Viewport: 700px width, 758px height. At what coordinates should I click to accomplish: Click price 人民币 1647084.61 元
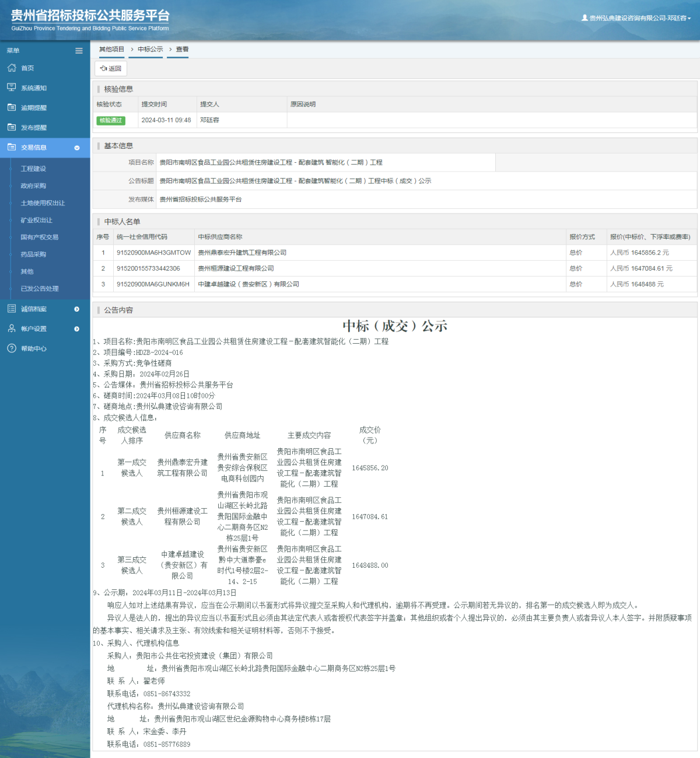click(x=641, y=268)
